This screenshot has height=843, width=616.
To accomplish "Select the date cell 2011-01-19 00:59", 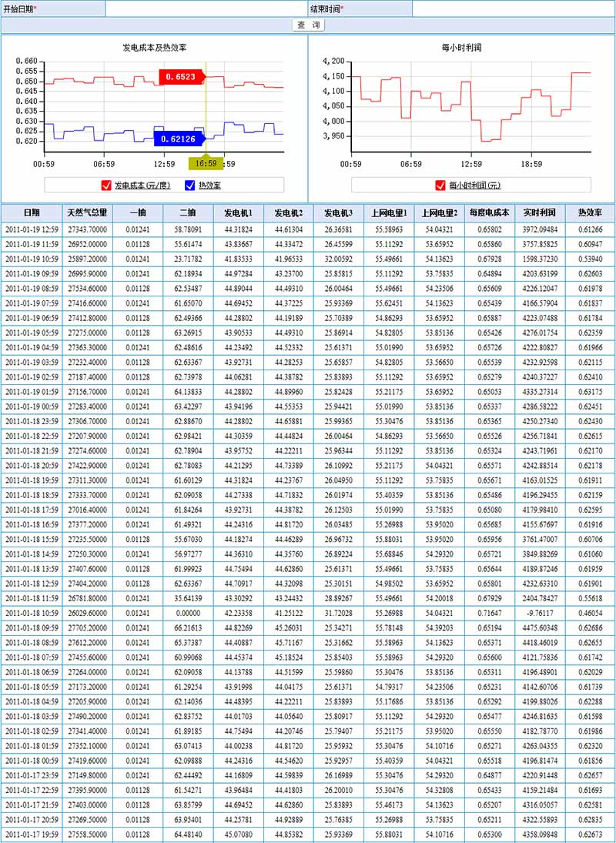I will tap(32, 406).
